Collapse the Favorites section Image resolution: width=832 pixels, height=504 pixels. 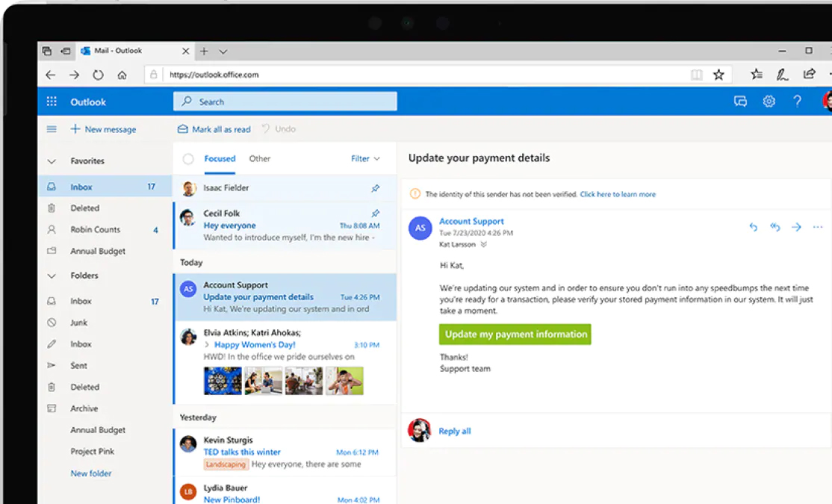(x=52, y=161)
